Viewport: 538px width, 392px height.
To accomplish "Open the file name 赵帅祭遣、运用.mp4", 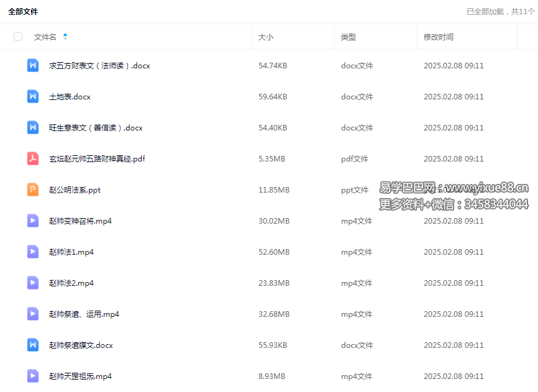I will (x=84, y=314).
